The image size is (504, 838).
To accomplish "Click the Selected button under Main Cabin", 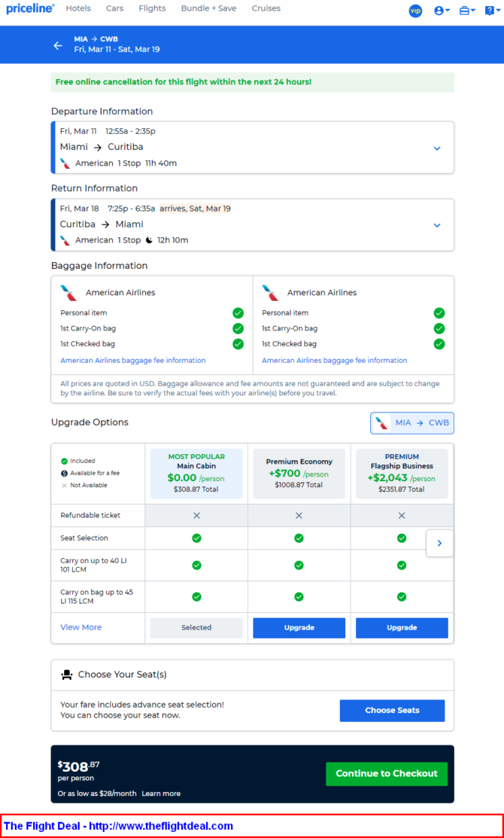I will (196, 628).
